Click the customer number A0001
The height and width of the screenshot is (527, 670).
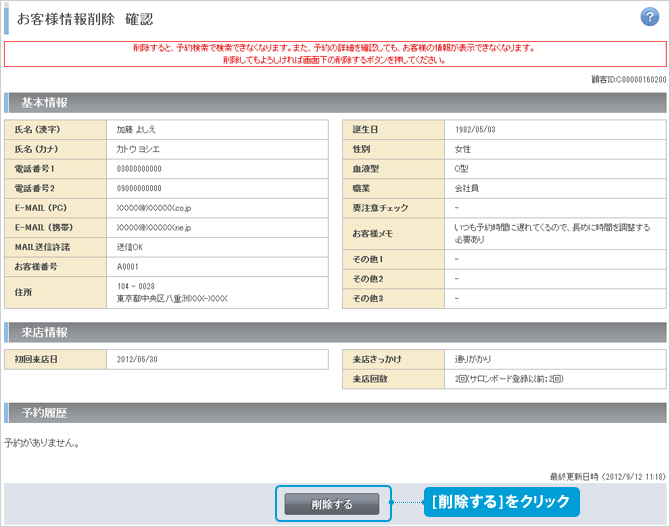(x=127, y=267)
